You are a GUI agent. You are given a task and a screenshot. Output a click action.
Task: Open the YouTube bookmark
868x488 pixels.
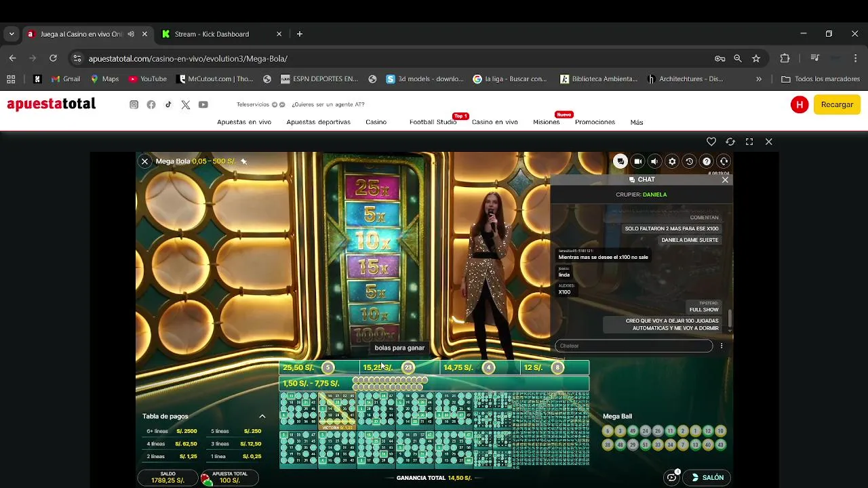pos(147,79)
